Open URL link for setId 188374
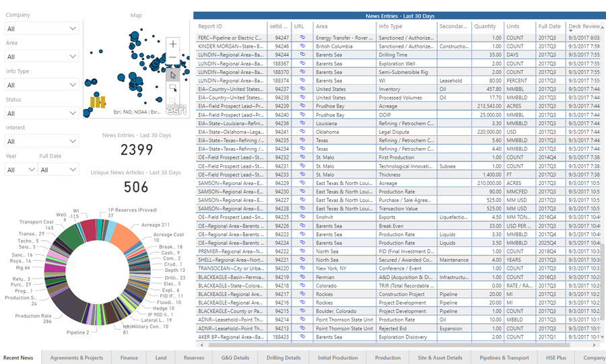This screenshot has width=606, height=364. [x=302, y=80]
